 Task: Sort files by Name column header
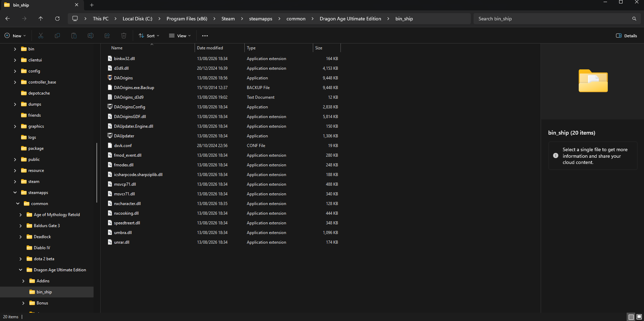point(117,48)
